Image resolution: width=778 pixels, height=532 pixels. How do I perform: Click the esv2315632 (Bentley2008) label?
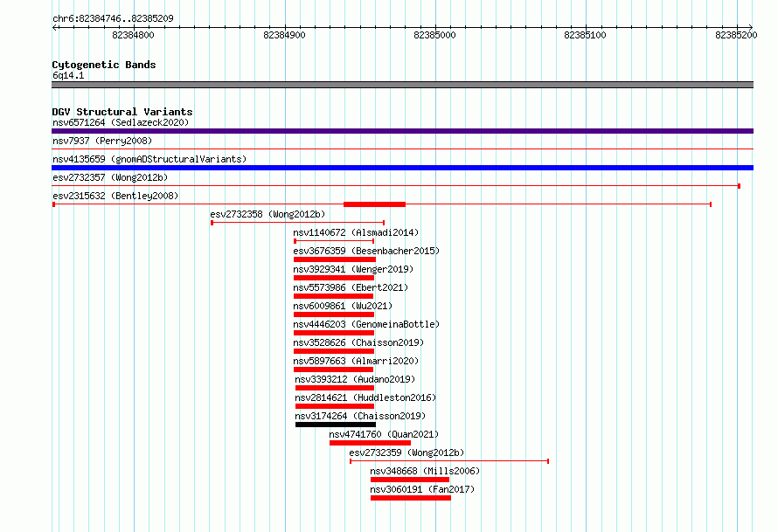115,196
